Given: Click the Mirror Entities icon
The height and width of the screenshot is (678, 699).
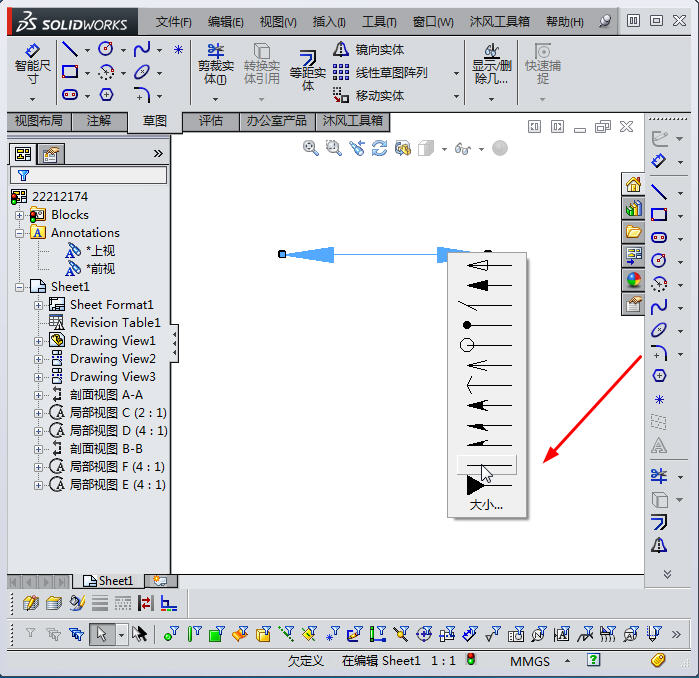Looking at the screenshot, I should (341, 49).
